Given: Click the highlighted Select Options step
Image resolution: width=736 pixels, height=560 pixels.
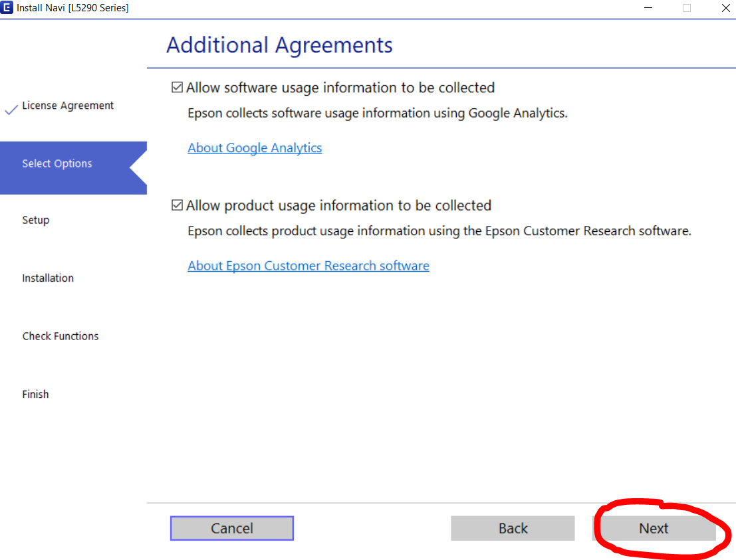Looking at the screenshot, I should [x=57, y=163].
